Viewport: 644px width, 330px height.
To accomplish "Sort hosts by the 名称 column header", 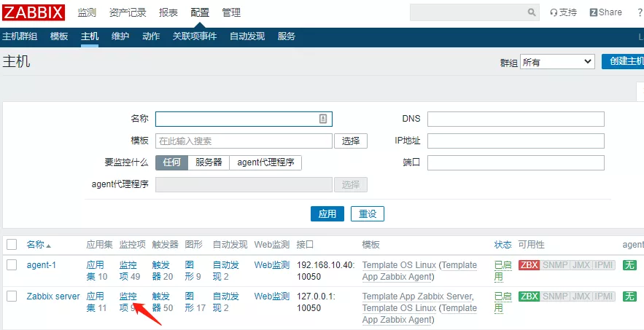I will pyautogui.click(x=38, y=245).
